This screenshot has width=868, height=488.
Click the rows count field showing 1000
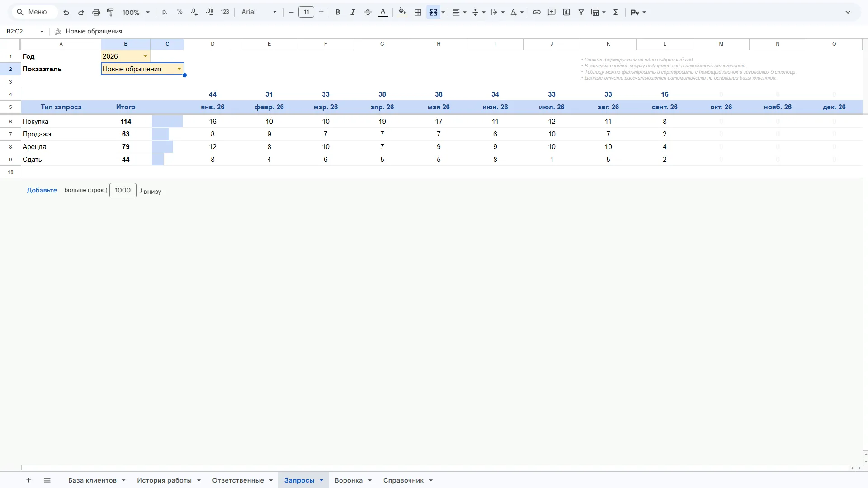click(123, 190)
